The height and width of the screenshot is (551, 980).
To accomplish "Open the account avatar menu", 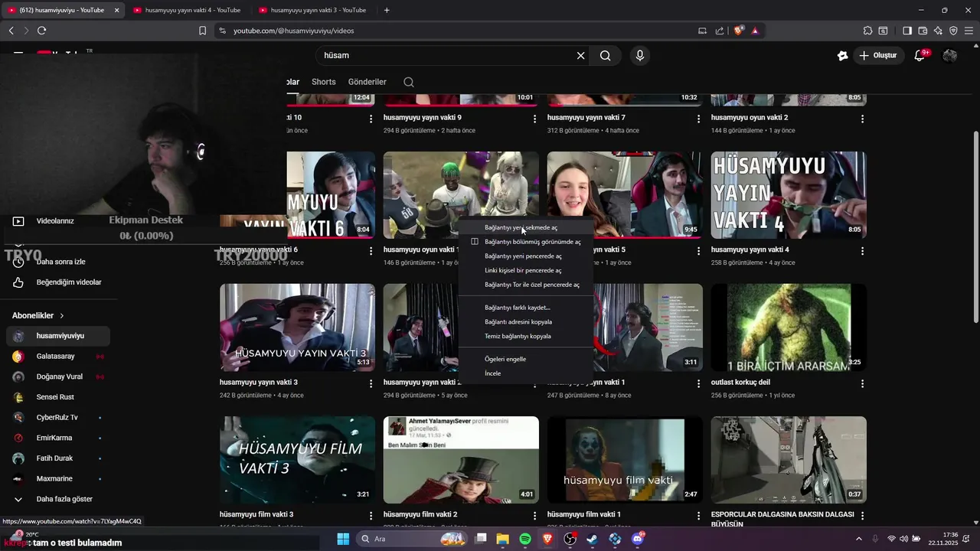I will point(950,56).
